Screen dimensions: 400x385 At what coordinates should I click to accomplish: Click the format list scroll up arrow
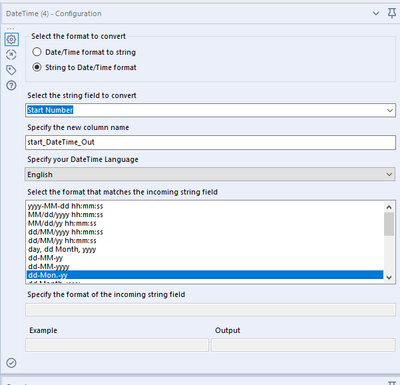click(389, 207)
